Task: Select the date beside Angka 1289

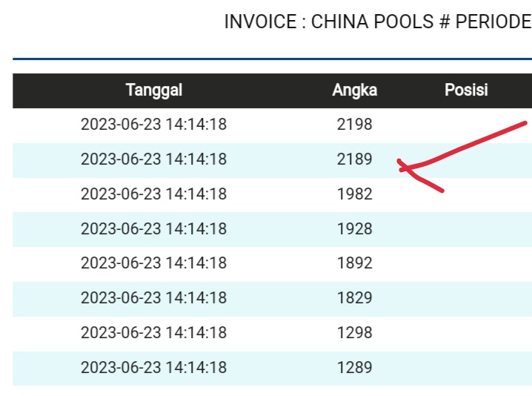Action: [x=153, y=368]
